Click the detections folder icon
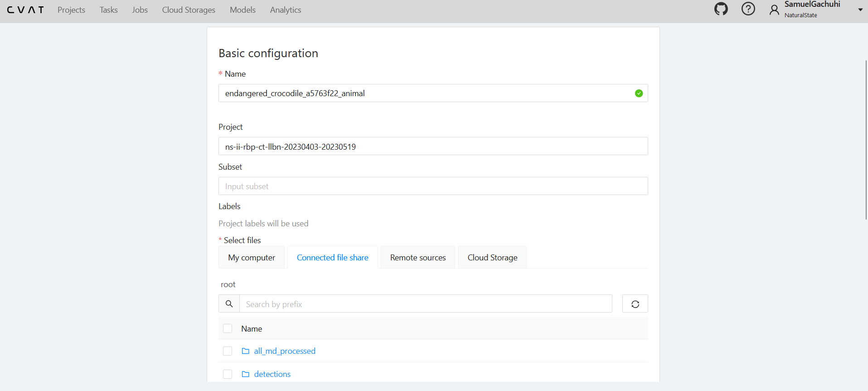 (246, 374)
